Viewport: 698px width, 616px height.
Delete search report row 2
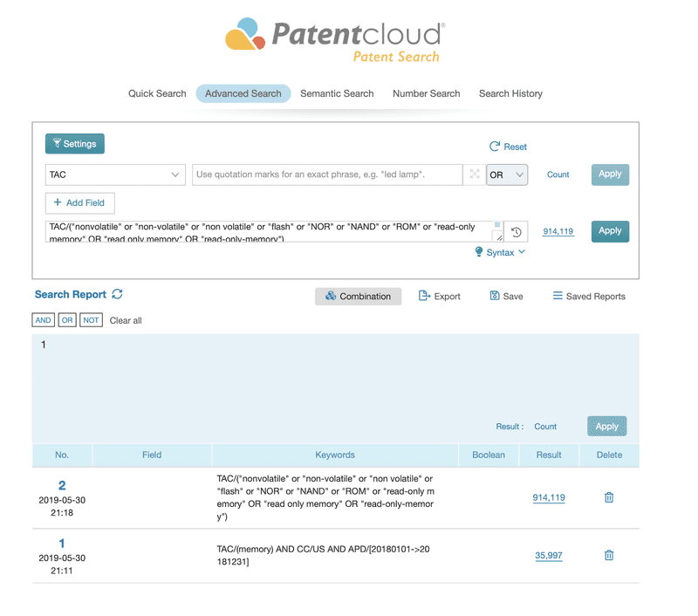click(609, 497)
